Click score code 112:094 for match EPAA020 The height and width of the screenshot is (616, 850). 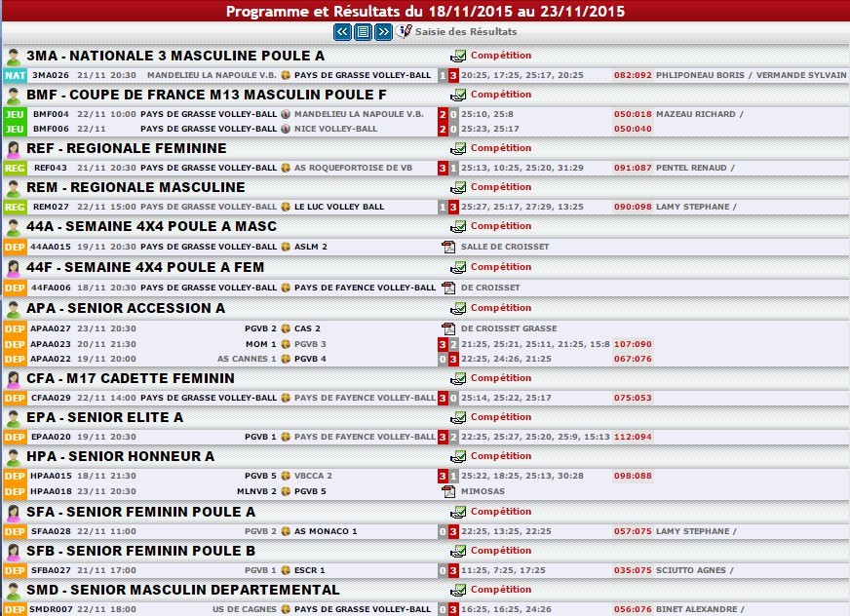click(x=632, y=437)
